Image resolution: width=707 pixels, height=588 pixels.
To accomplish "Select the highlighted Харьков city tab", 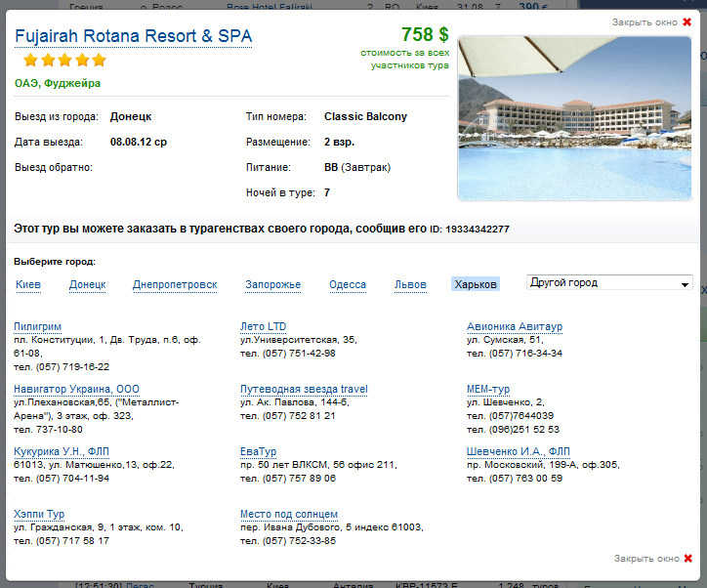I will pos(476,284).
